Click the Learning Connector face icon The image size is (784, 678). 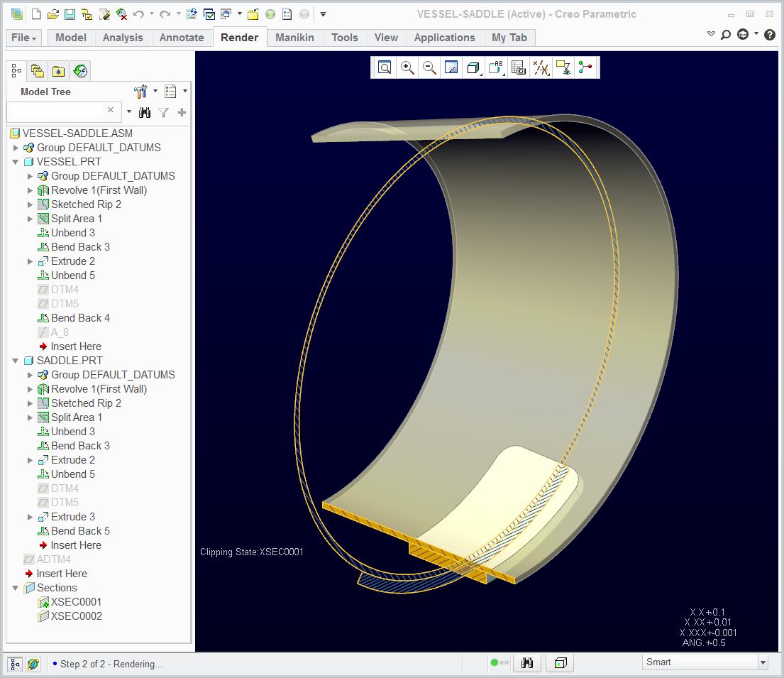coord(743,35)
